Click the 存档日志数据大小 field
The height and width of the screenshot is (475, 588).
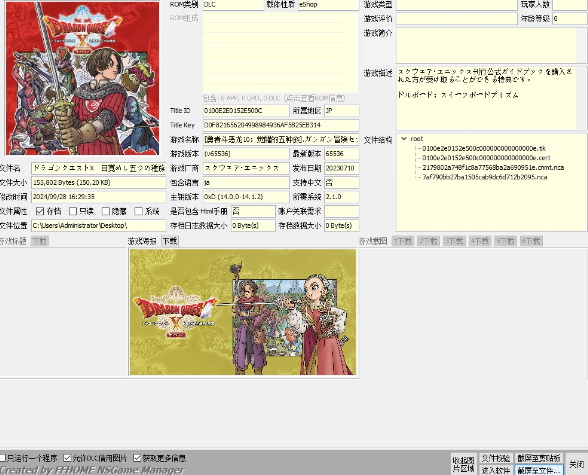coord(253,226)
